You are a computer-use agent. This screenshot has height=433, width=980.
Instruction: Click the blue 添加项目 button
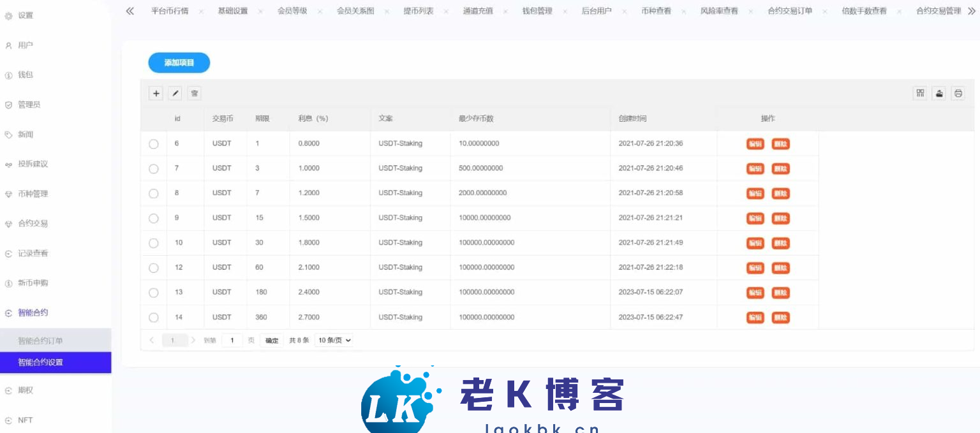pyautogui.click(x=179, y=62)
